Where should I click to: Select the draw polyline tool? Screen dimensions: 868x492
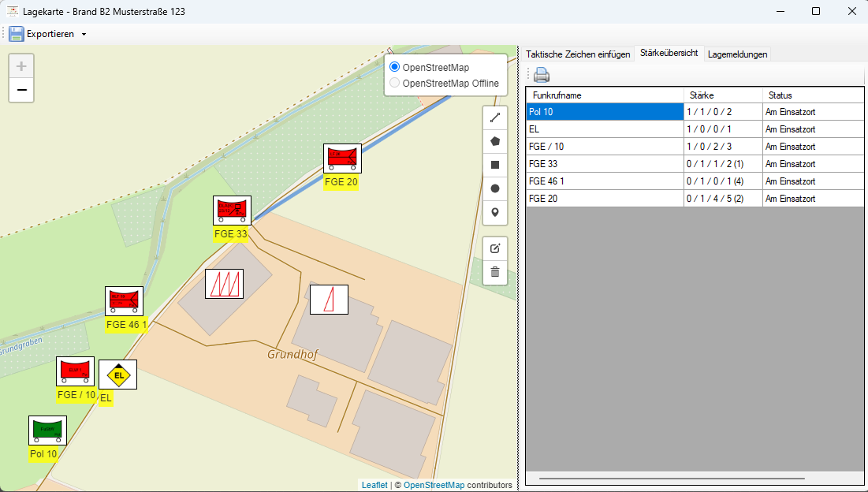495,117
